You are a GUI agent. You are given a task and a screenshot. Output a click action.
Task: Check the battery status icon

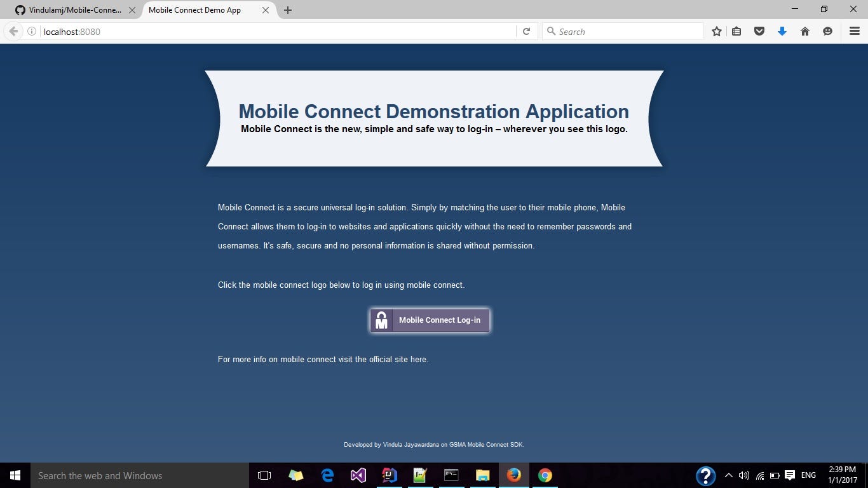point(775,475)
